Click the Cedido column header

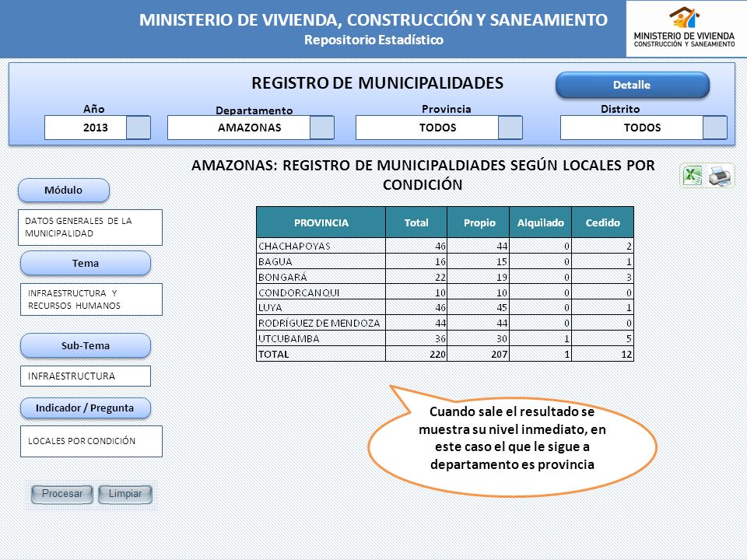coord(602,222)
